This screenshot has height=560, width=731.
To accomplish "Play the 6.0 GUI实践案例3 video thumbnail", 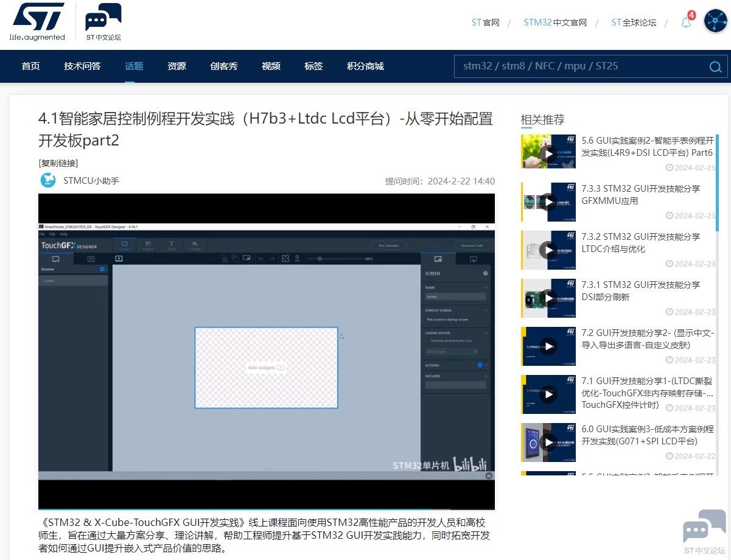I will point(548,442).
